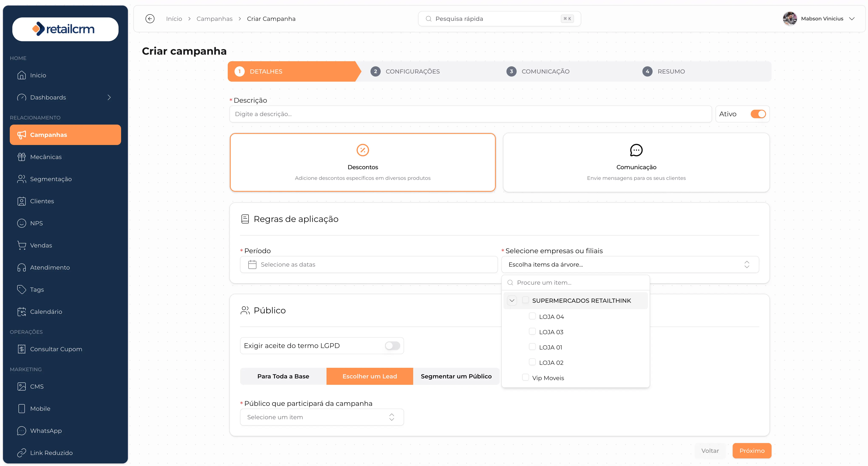Click the Voltar button
The width and height of the screenshot is (868, 466).
pos(710,451)
